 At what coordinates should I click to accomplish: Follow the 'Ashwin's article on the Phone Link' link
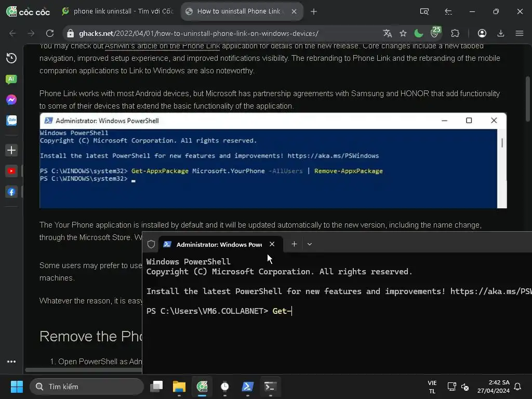pos(162,46)
